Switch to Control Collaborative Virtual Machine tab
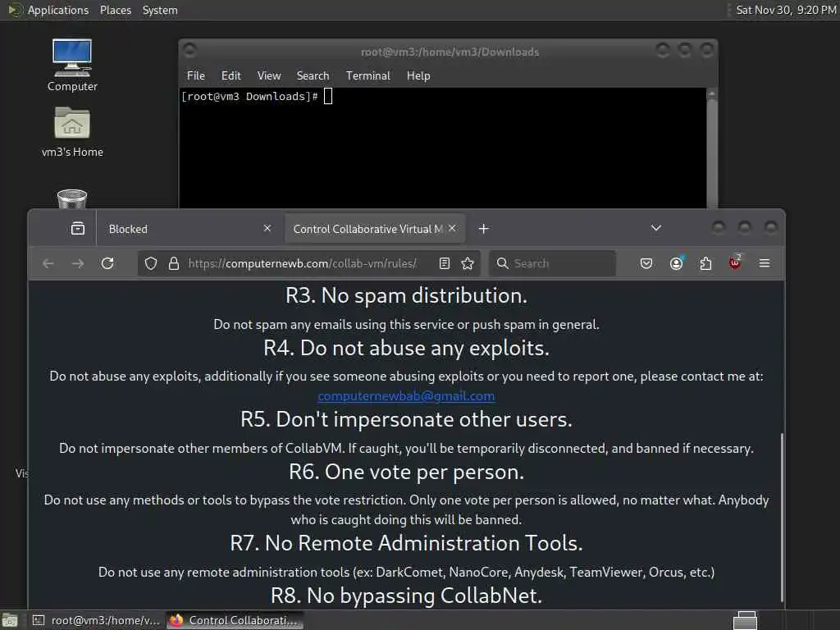The image size is (840, 630). coord(374,229)
